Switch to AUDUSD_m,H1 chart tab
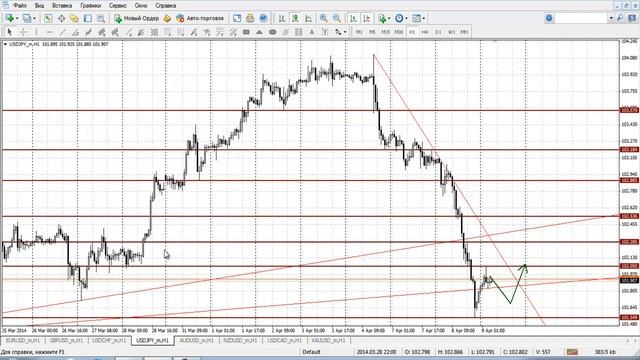 click(197, 340)
